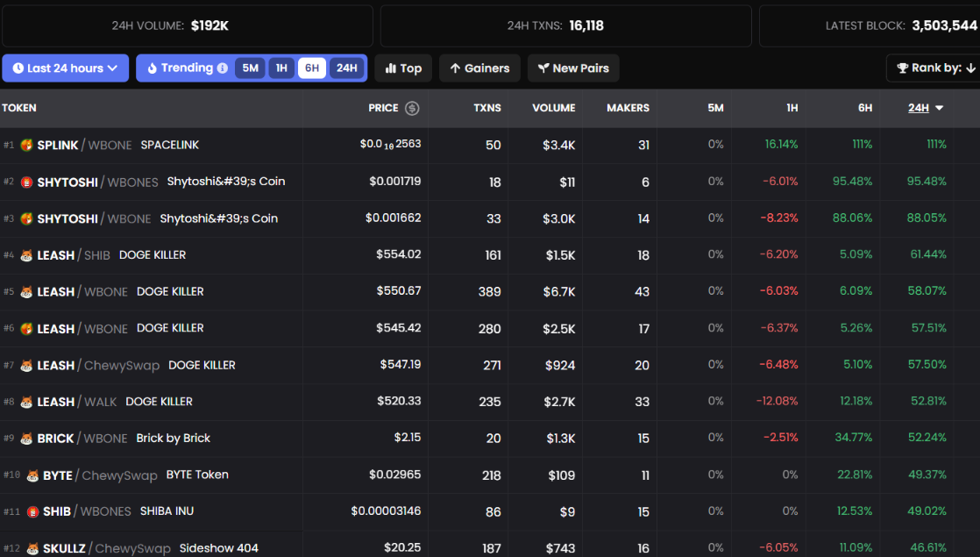Click the LATEST BLOCK stat box

click(870, 25)
